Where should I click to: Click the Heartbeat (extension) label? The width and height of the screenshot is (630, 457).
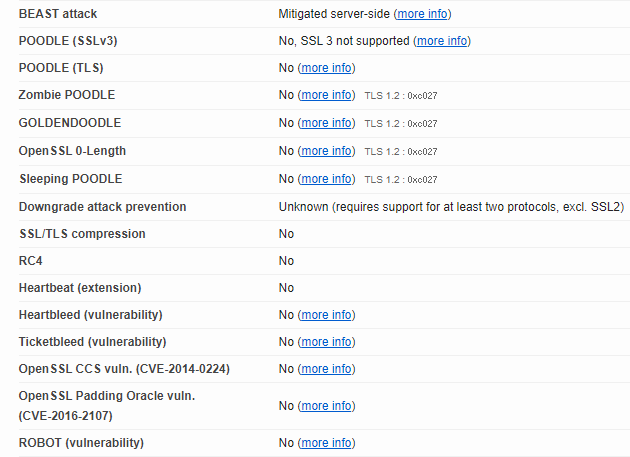80,288
